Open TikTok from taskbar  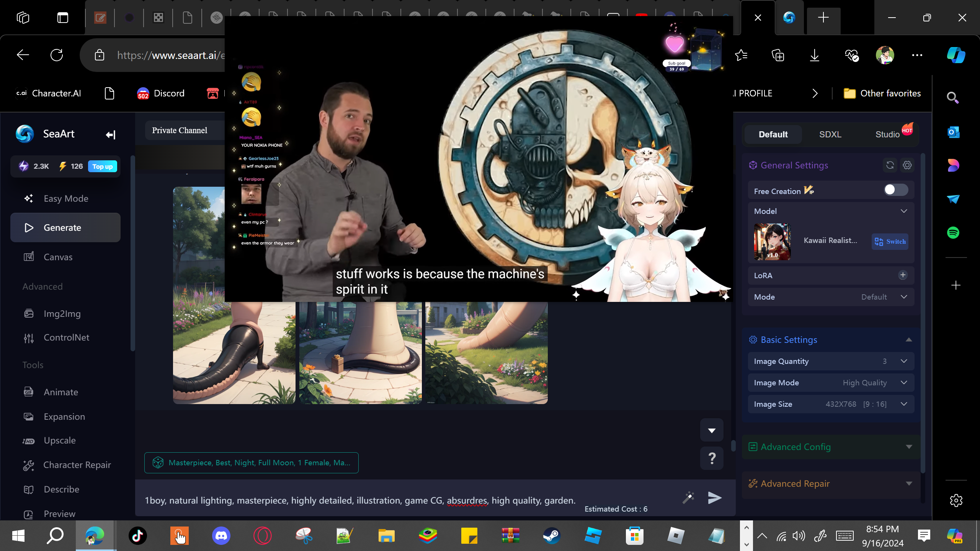click(138, 536)
